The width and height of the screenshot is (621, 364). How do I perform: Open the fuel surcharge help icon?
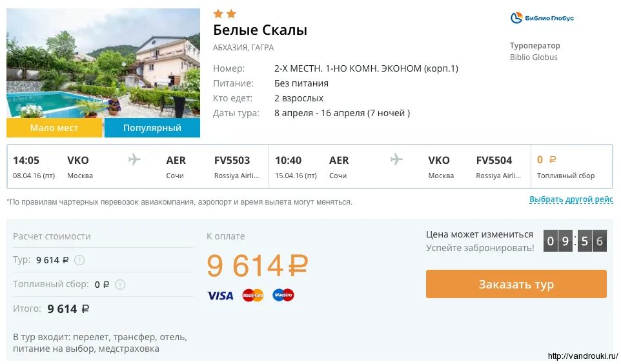[120, 285]
